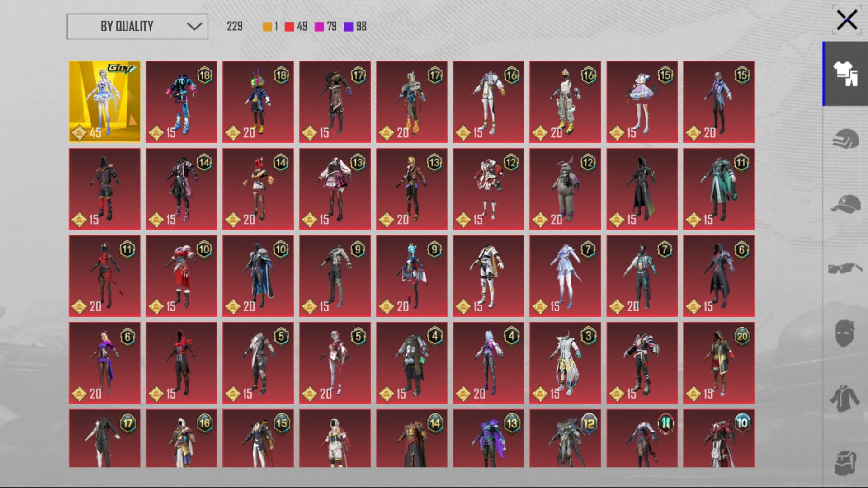This screenshot has width=868, height=488.
Task: Switch to the helmet category icon
Action: (x=845, y=139)
